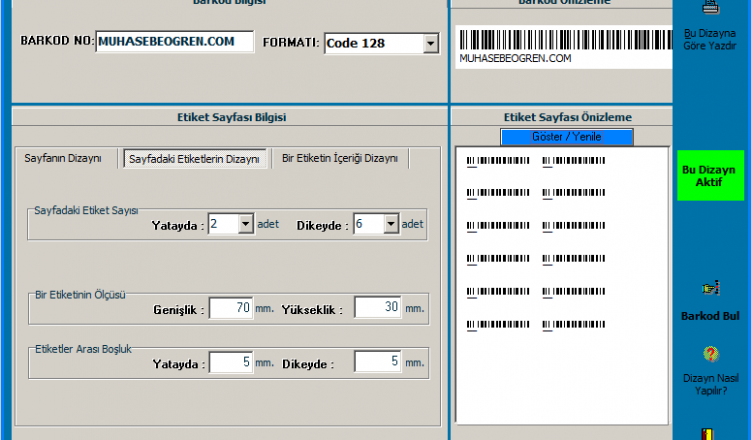Click the printer icon above Bu Dizayna Göre Yazdır
752x440 pixels.
[711, 7]
